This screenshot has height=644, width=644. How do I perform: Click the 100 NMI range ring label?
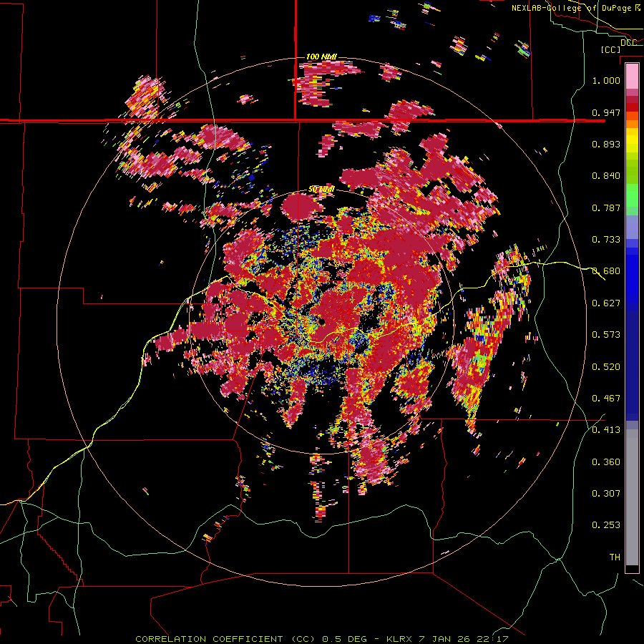(x=321, y=57)
